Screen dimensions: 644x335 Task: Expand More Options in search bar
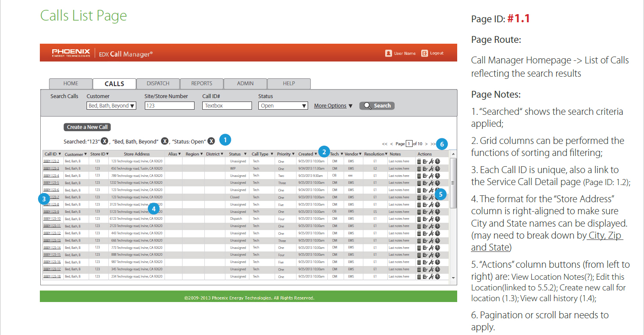point(333,106)
